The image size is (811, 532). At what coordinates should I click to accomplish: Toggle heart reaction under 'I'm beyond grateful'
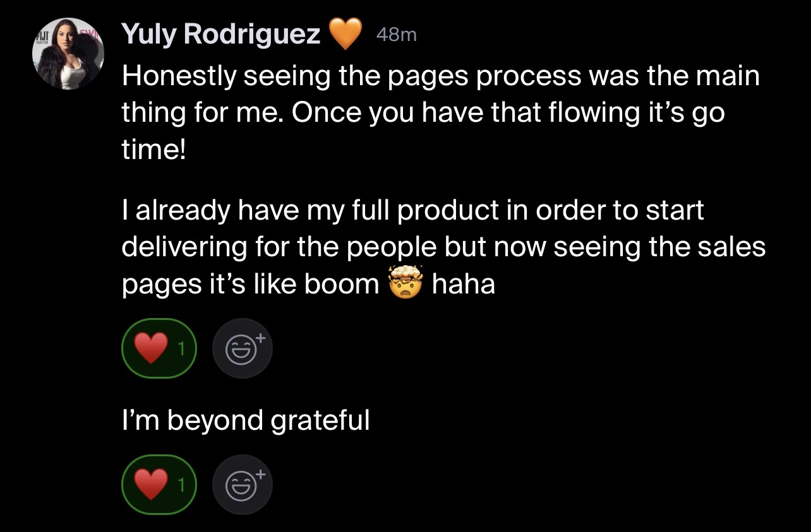tap(159, 485)
